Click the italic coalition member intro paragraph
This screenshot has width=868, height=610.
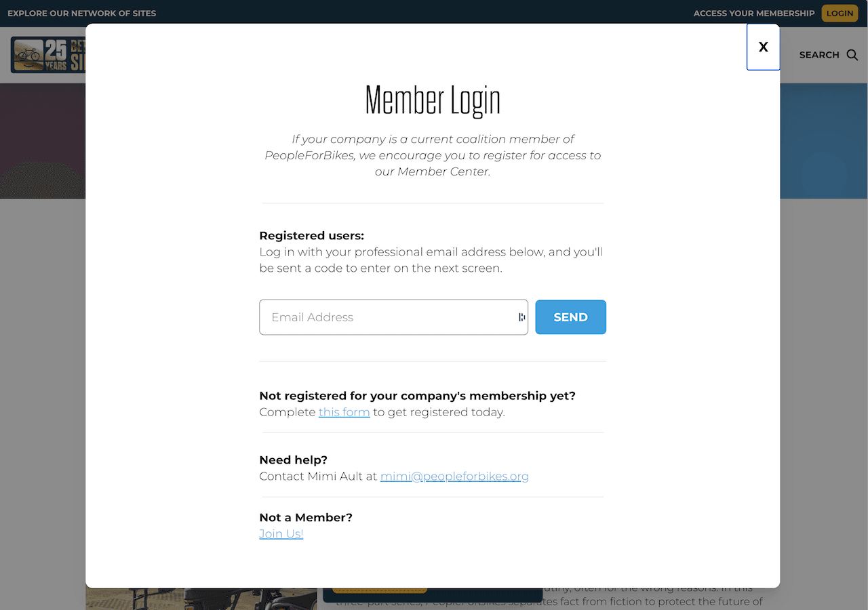(433, 155)
